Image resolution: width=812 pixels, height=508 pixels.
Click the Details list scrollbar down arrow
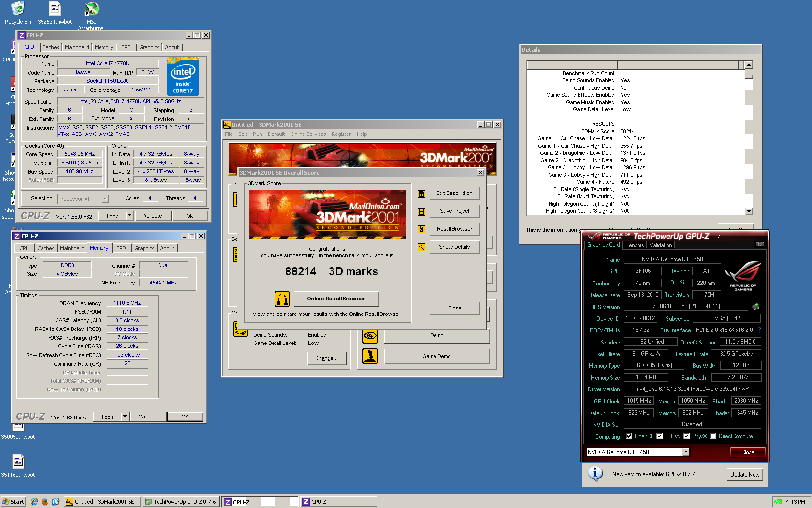coord(749,211)
